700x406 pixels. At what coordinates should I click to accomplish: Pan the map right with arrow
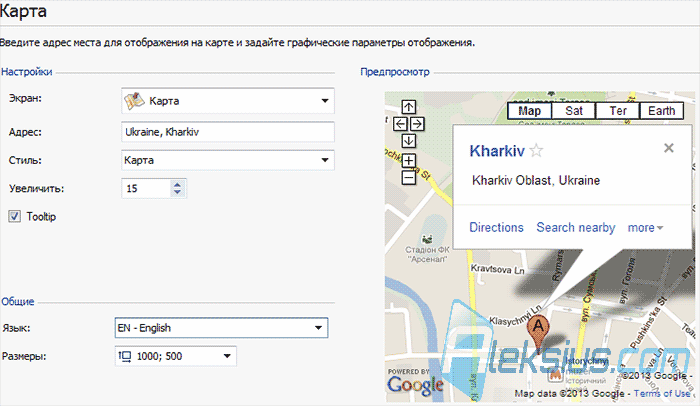tap(417, 124)
